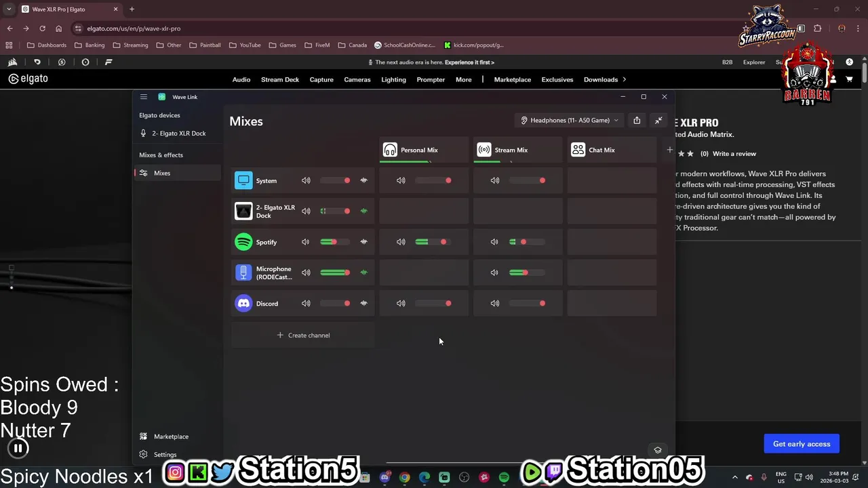Adjust Microphone volume slider in Stream Mix
This screenshot has width=868, height=488.
coord(528,272)
